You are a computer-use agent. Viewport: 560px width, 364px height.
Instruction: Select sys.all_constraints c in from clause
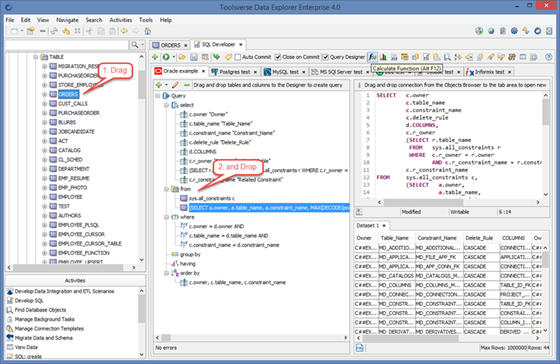coord(212,198)
